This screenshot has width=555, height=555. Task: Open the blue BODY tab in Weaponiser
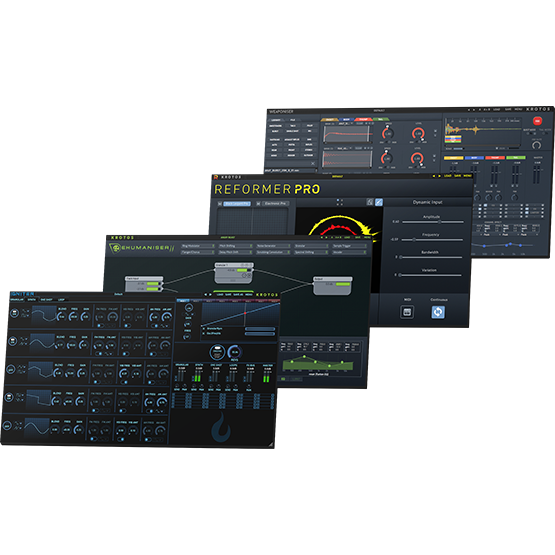point(347,120)
